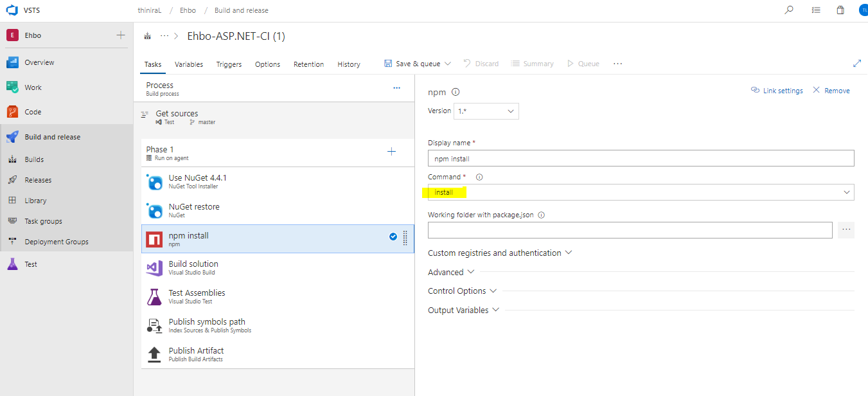Open the search magnifier icon
Viewport: 868px width, 396px height.
(789, 10)
